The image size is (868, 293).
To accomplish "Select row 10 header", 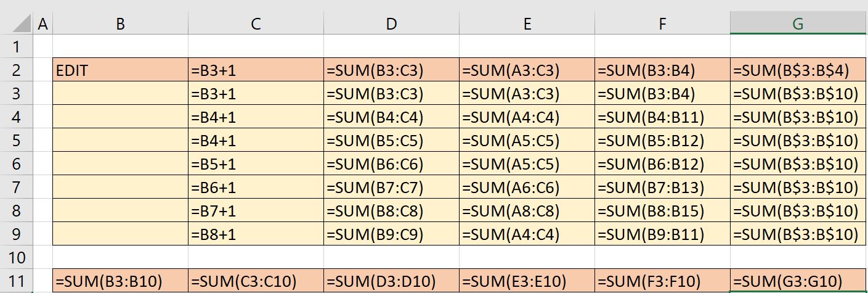I will click(x=17, y=257).
